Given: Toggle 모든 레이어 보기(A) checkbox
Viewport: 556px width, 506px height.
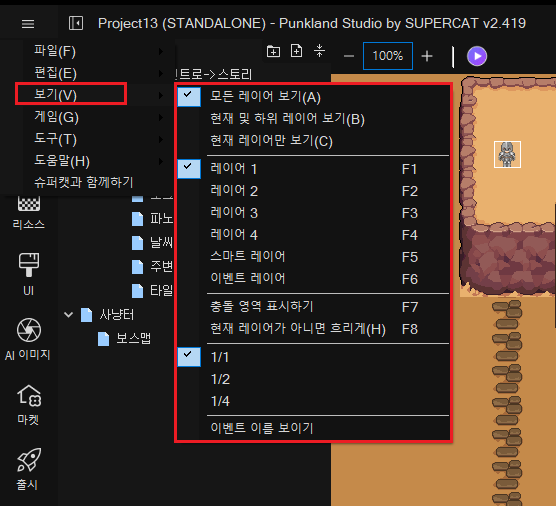Looking at the screenshot, I should click(x=189, y=96).
